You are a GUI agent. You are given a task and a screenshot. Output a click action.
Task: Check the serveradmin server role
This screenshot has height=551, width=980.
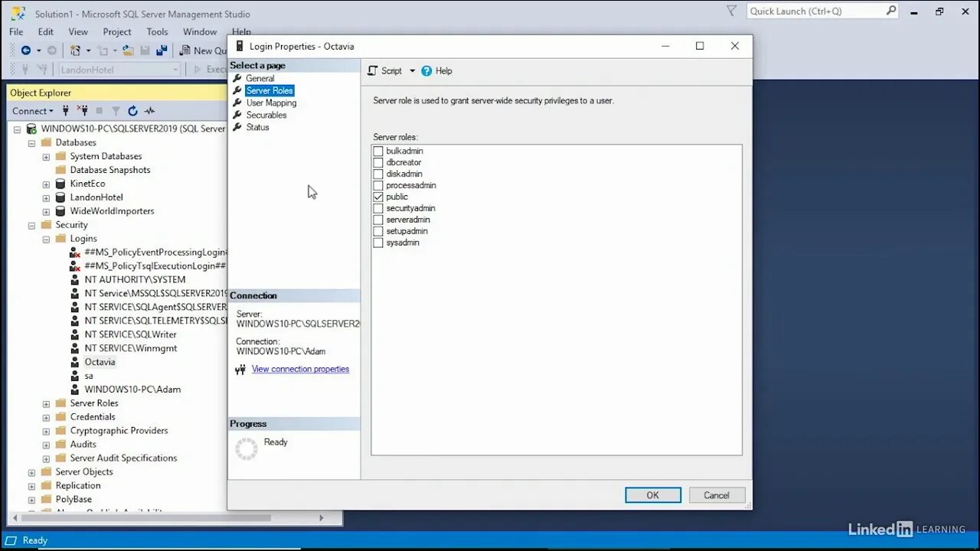tap(378, 220)
